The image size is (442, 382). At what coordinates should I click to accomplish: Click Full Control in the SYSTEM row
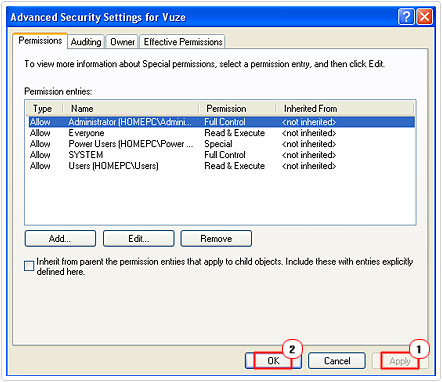pyautogui.click(x=225, y=155)
